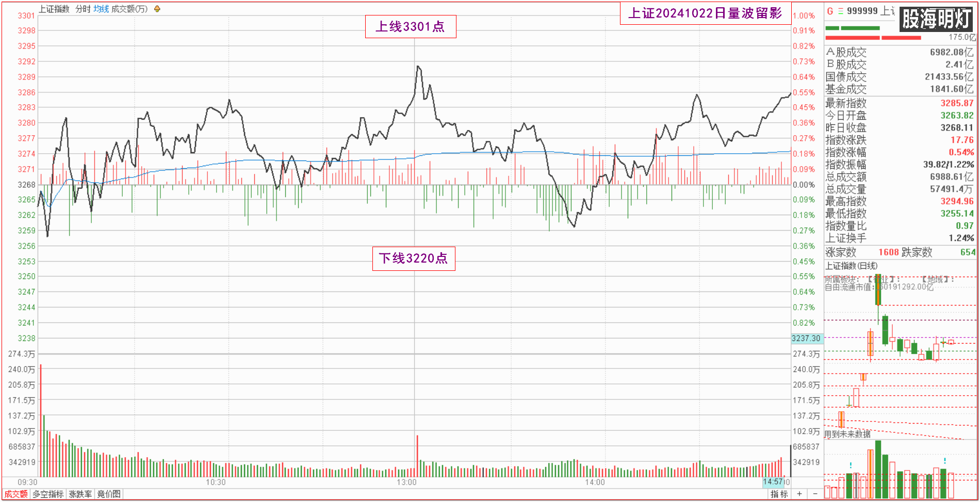
Task: Select the 分时 label in header
Action: [x=83, y=9]
